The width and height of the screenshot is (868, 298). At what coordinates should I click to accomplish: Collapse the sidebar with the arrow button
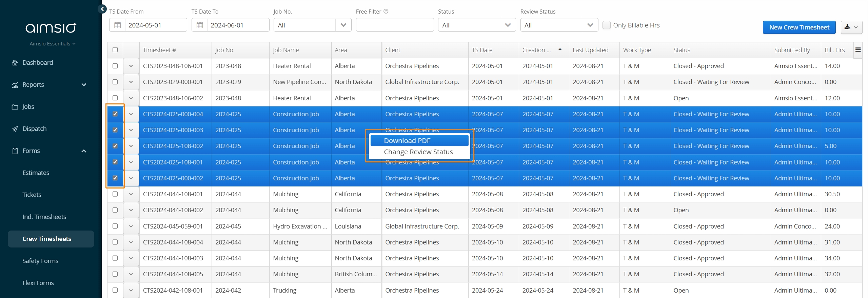[x=102, y=9]
